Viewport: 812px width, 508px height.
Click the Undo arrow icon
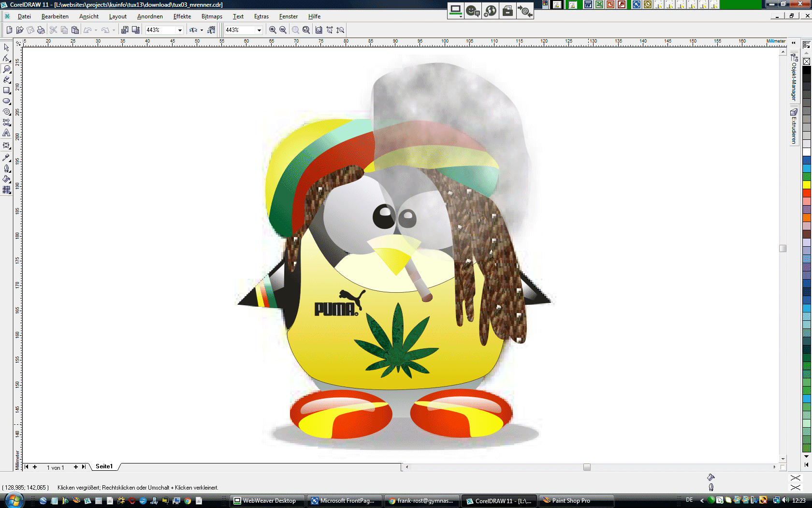pyautogui.click(x=87, y=30)
